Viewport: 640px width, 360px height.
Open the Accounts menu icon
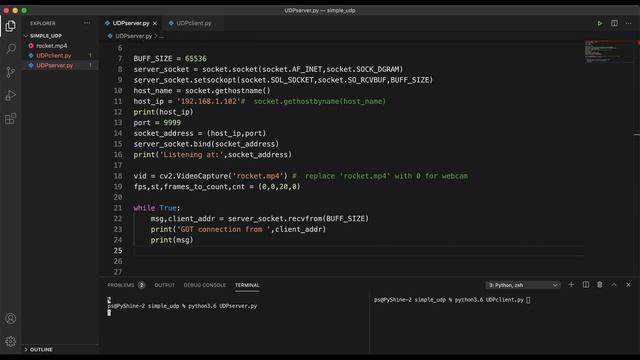[11, 318]
